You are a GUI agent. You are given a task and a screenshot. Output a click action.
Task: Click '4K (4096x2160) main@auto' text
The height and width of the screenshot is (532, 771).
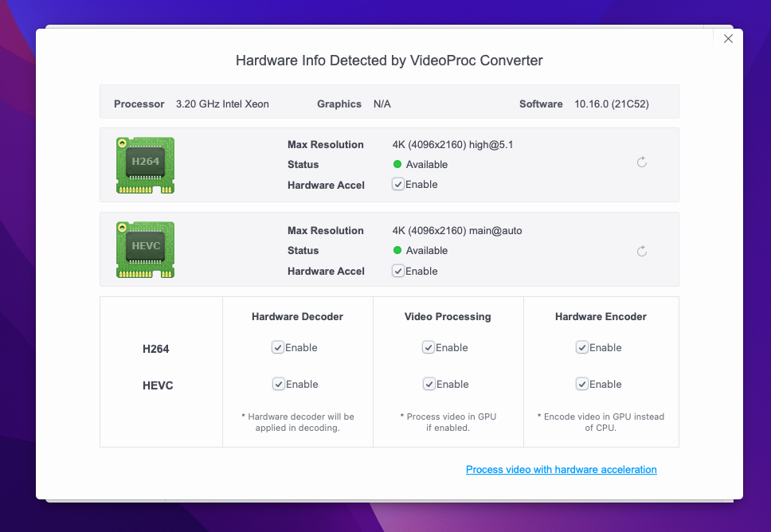(457, 231)
